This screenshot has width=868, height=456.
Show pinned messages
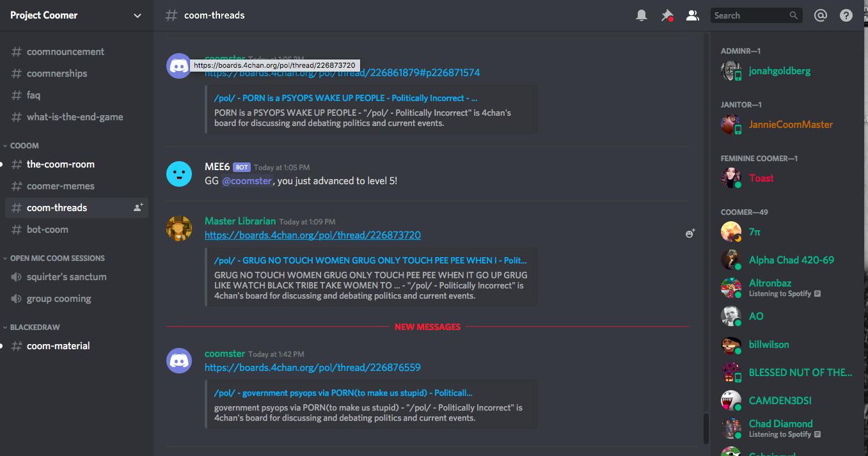(x=667, y=15)
